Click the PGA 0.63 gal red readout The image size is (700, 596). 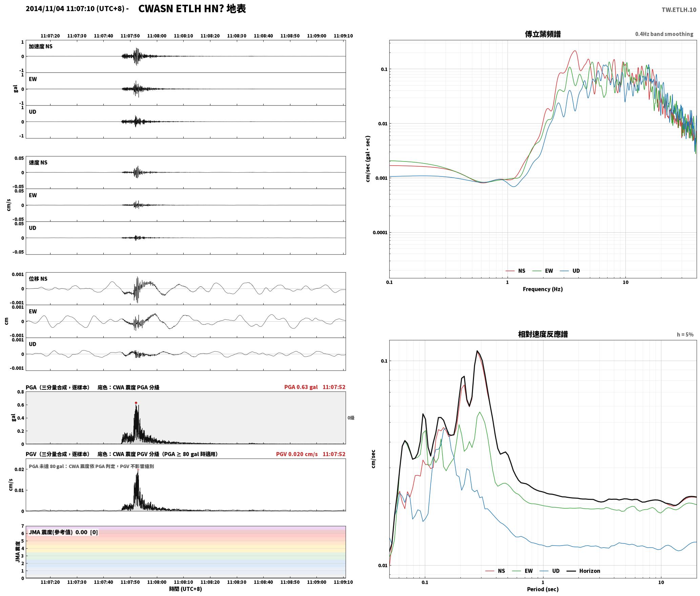[301, 387]
